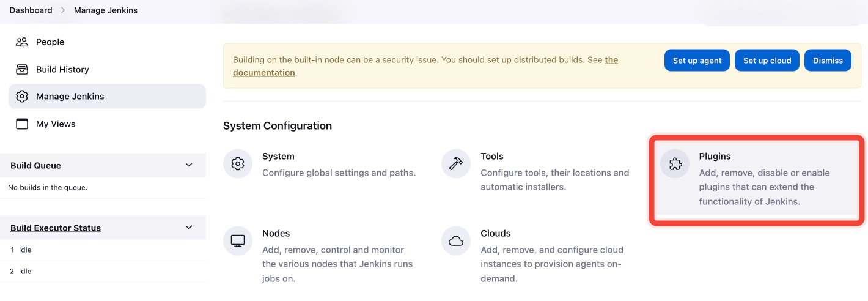
Task: Click 'Configure global settings and paths.' description
Action: tap(339, 173)
